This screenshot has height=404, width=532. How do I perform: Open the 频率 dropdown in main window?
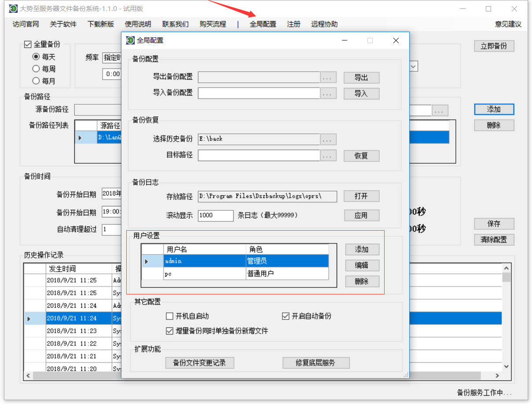[112, 58]
